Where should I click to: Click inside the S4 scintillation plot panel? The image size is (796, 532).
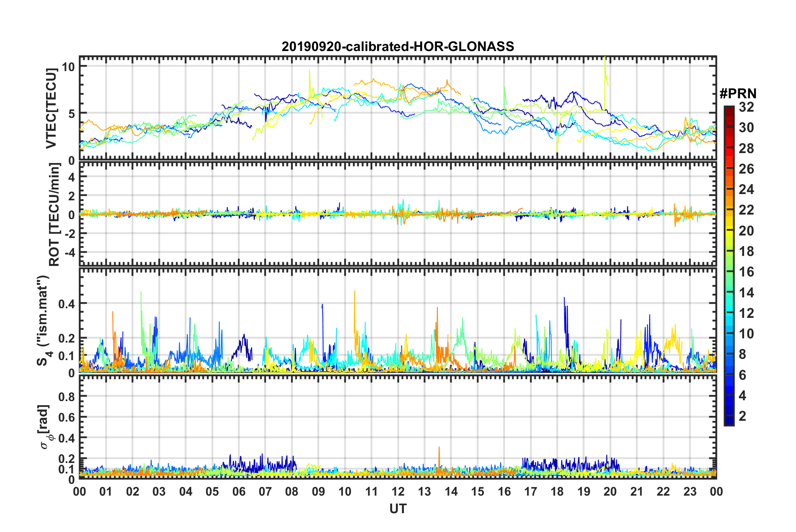(398, 320)
